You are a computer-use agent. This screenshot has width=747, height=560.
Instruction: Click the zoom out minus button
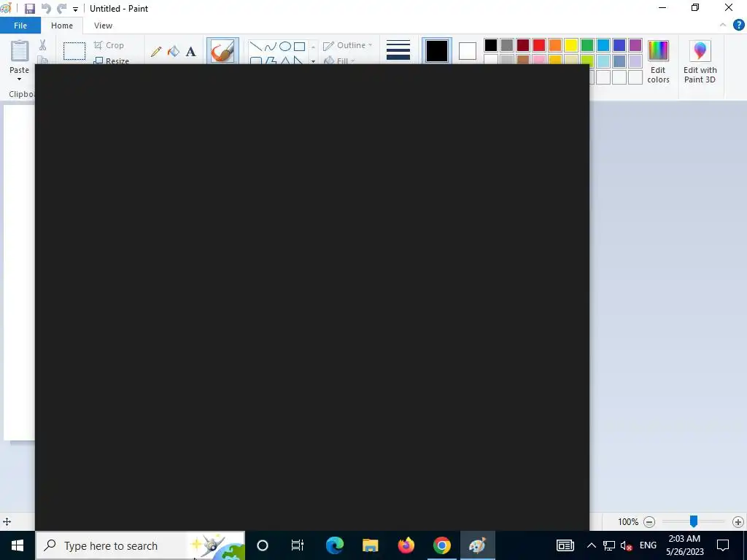[x=649, y=522]
